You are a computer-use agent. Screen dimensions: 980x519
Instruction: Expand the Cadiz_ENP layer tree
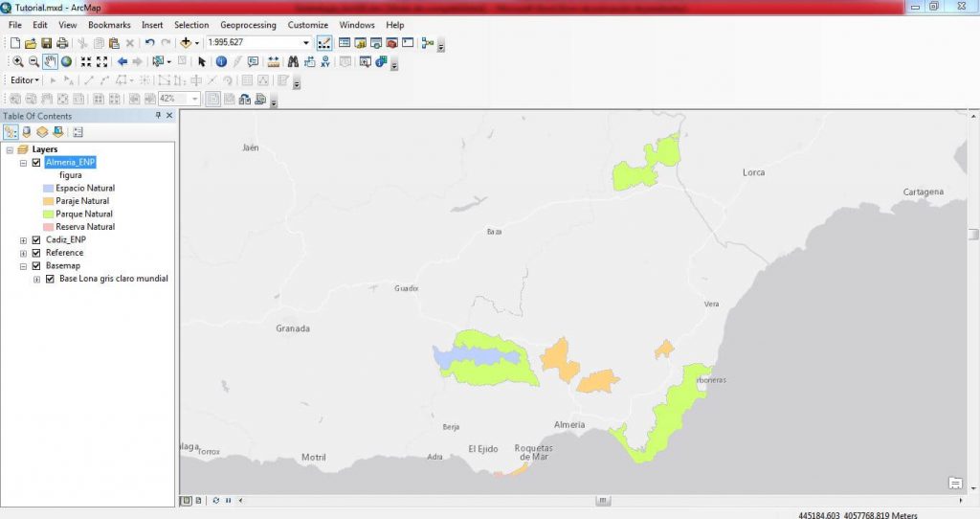(23, 239)
